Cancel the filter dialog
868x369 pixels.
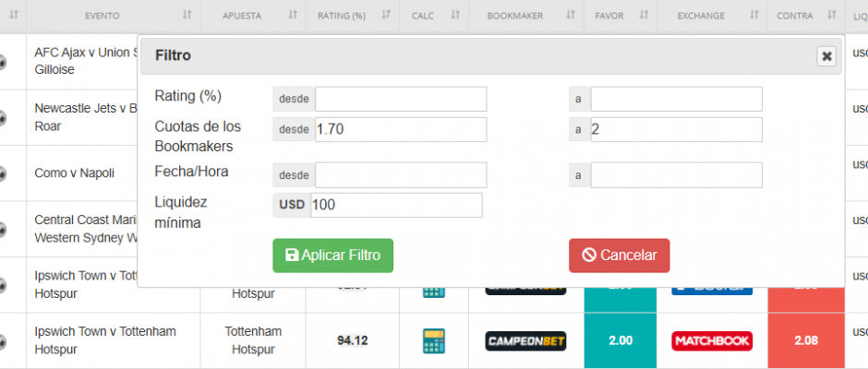click(x=619, y=256)
